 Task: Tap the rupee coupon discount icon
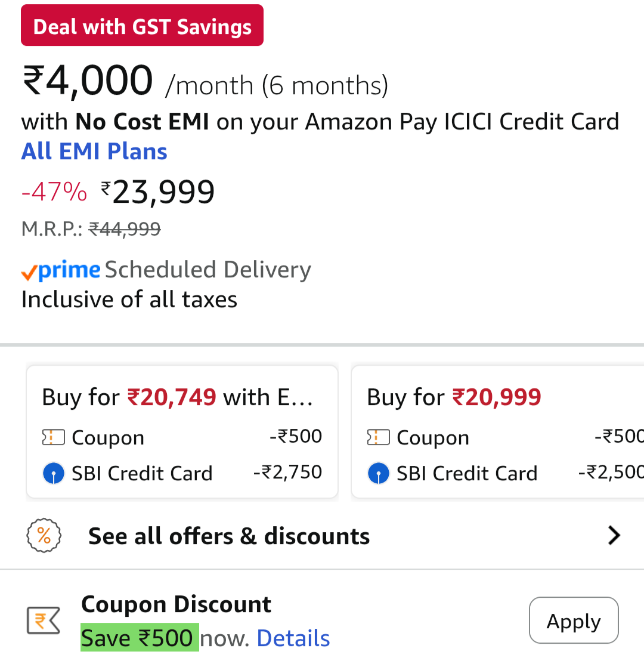coord(44,621)
